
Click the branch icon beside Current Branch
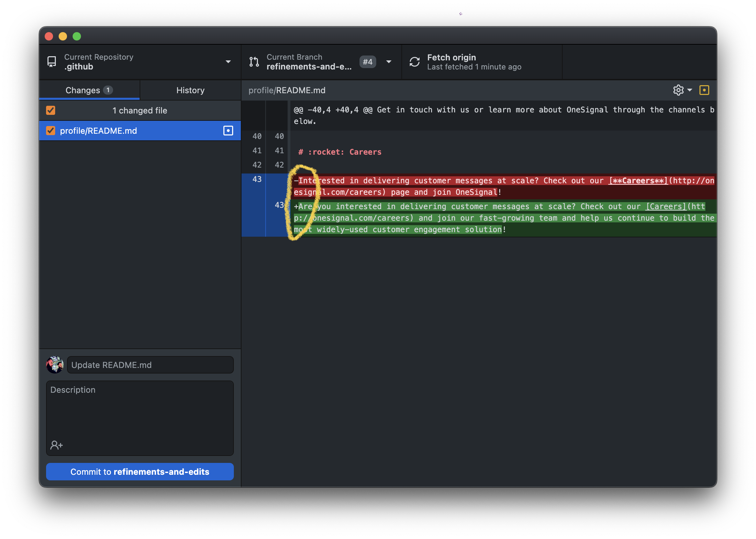point(254,62)
